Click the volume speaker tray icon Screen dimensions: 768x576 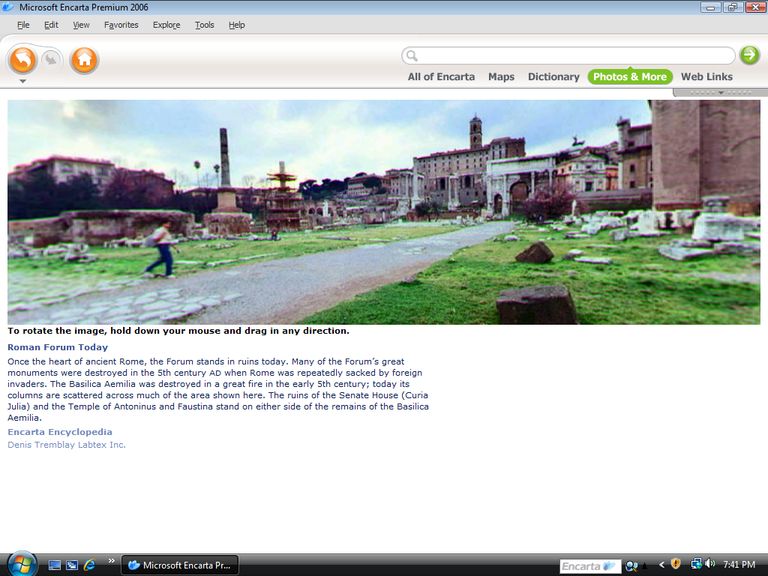[x=710, y=565]
